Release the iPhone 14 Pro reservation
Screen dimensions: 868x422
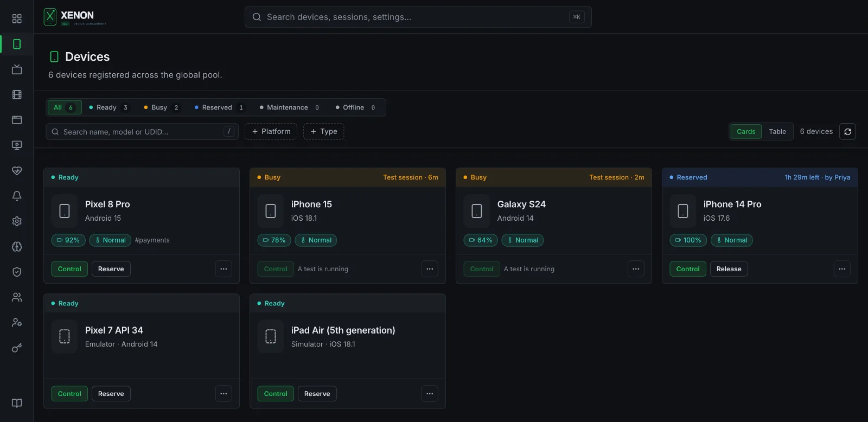point(729,269)
